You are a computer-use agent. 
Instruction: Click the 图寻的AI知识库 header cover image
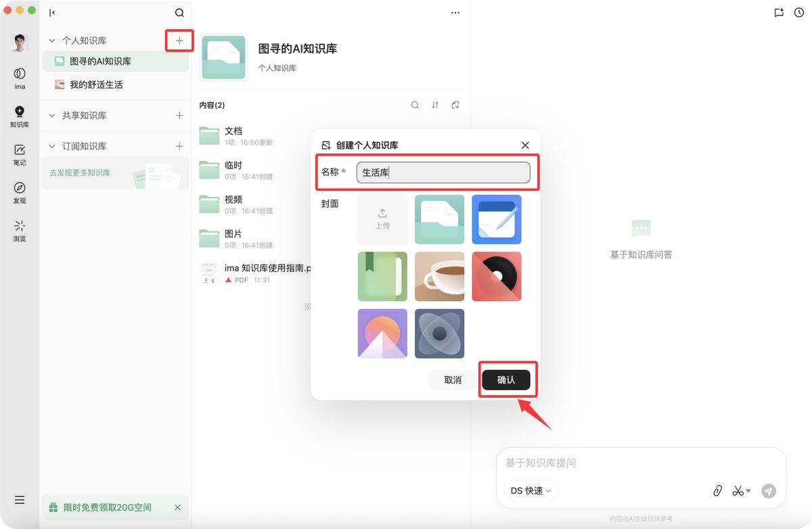coord(223,57)
